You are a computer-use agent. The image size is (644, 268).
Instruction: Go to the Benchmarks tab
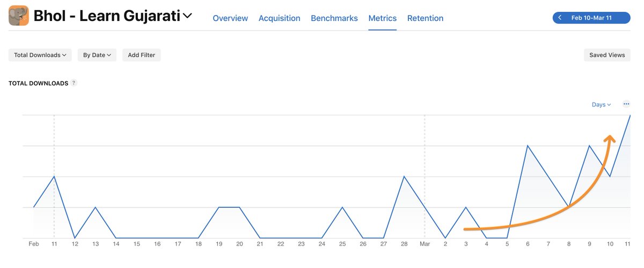pyautogui.click(x=334, y=18)
